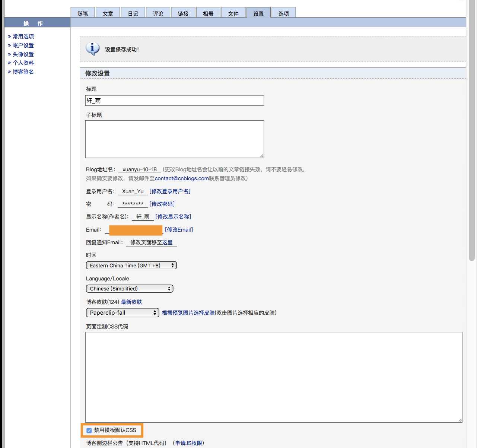477x448 pixels.
Task: Open the Paperclip-fall skin dropdown
Action: (x=123, y=313)
